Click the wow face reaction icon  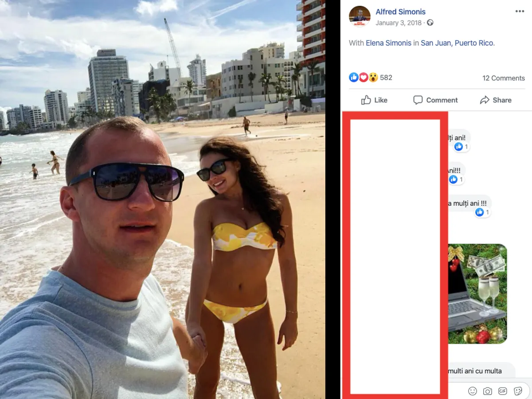tap(373, 78)
